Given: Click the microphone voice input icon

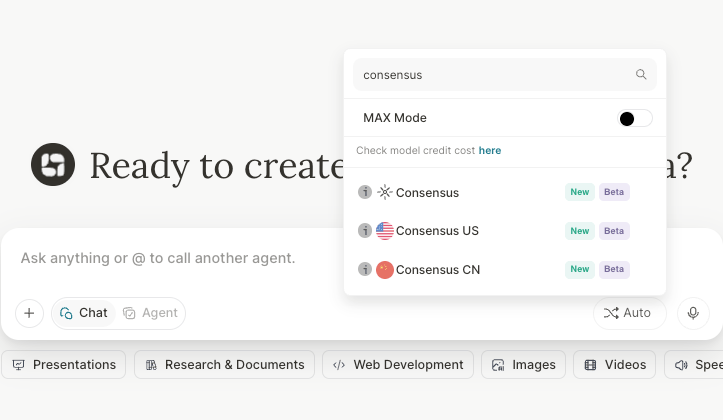Looking at the screenshot, I should click(x=693, y=313).
